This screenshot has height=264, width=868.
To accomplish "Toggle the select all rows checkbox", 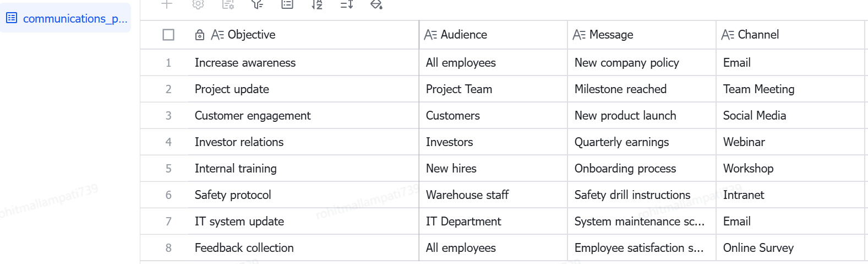I will coord(168,35).
